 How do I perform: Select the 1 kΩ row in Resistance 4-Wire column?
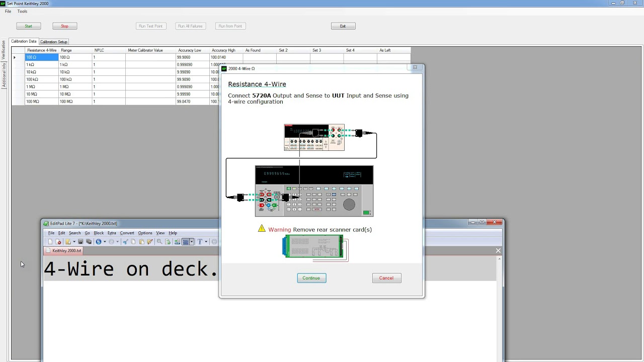42,65
